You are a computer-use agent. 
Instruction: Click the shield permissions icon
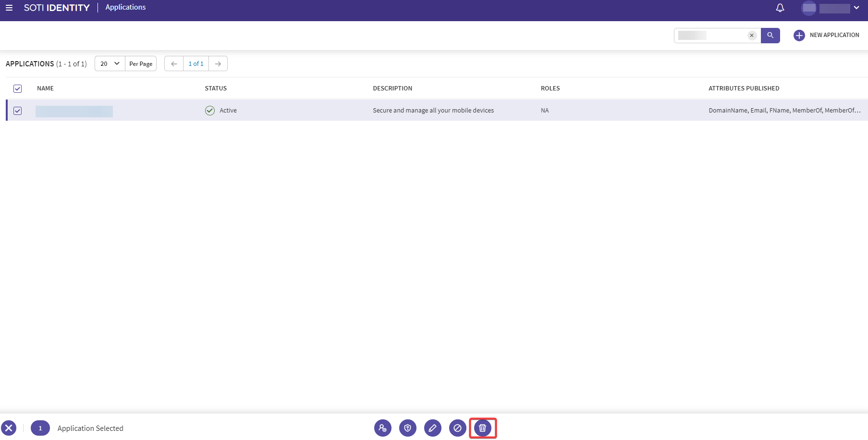pyautogui.click(x=407, y=427)
